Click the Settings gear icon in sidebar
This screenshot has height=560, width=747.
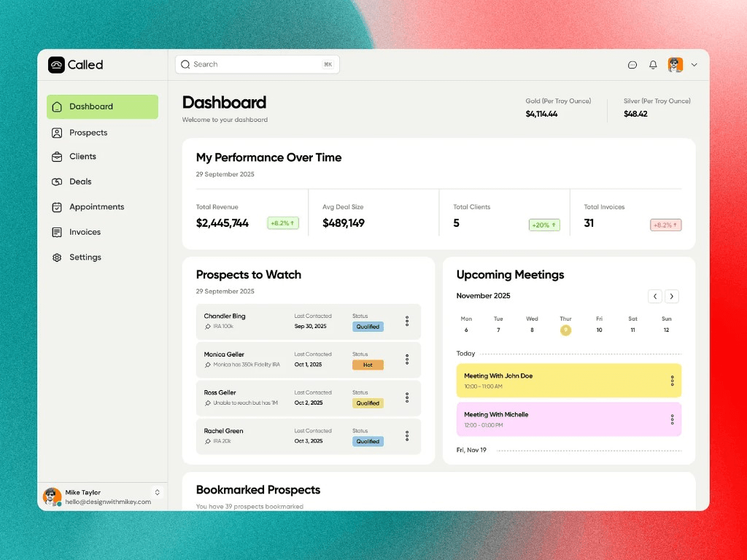(57, 257)
